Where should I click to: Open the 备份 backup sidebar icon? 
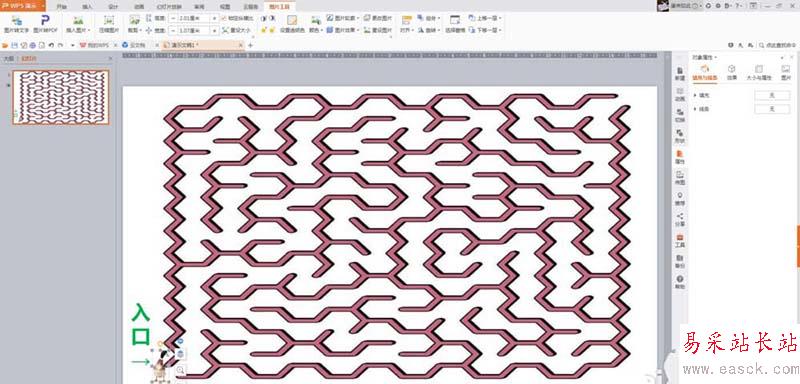(x=680, y=261)
